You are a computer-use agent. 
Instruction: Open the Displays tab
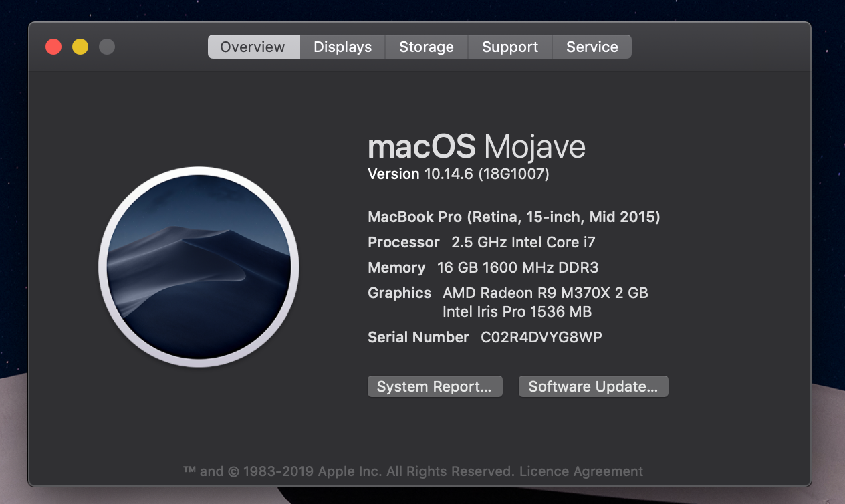(x=342, y=47)
